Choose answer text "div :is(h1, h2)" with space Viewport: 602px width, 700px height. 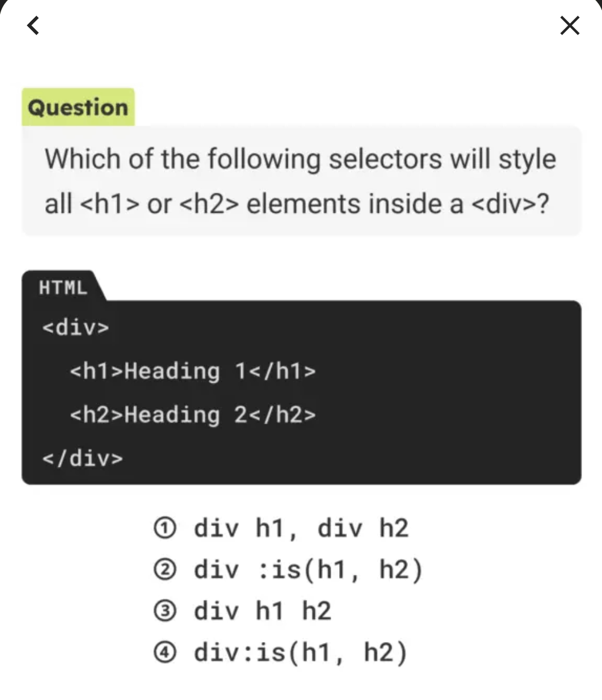tap(308, 571)
